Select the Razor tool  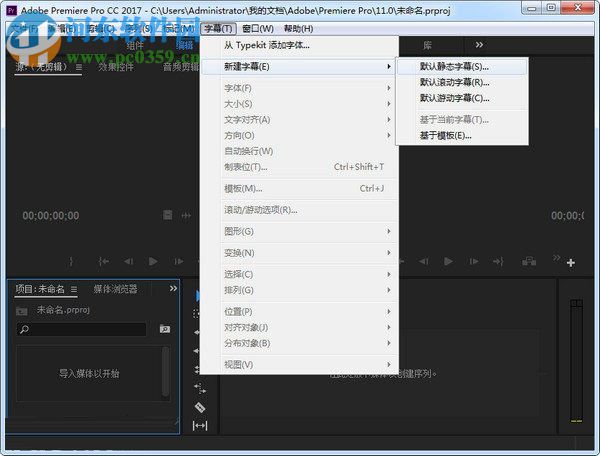point(200,407)
